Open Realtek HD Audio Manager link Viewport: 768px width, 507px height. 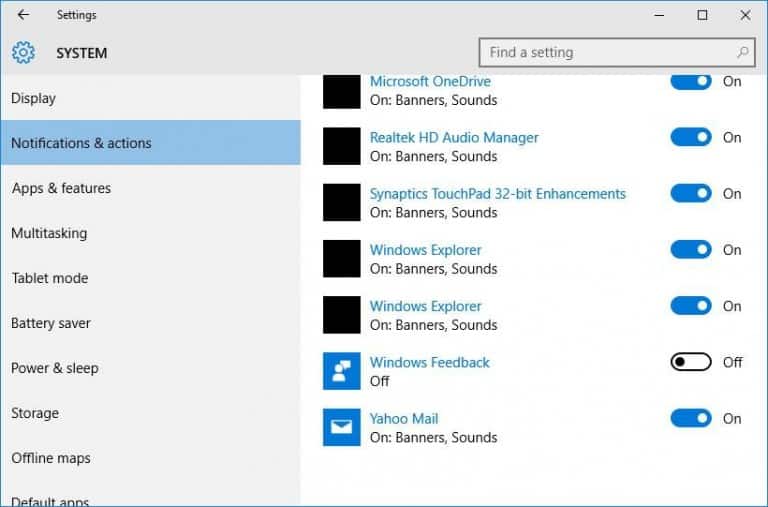(454, 138)
